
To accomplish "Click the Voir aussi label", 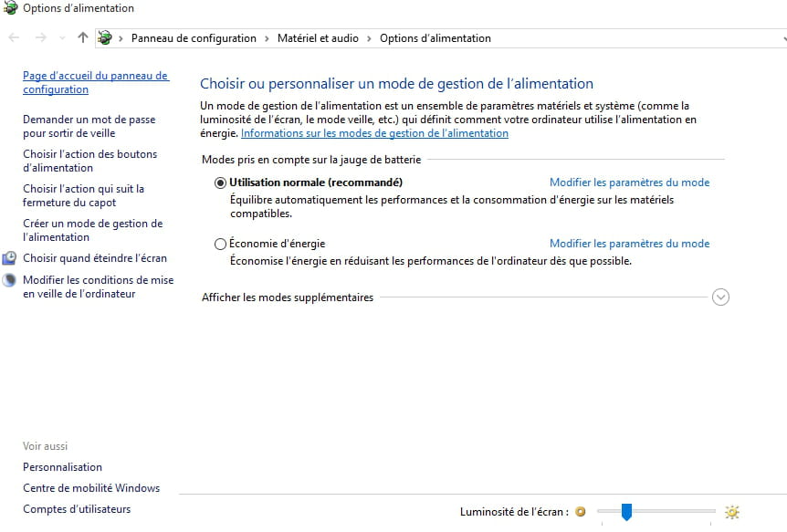I will (45, 445).
